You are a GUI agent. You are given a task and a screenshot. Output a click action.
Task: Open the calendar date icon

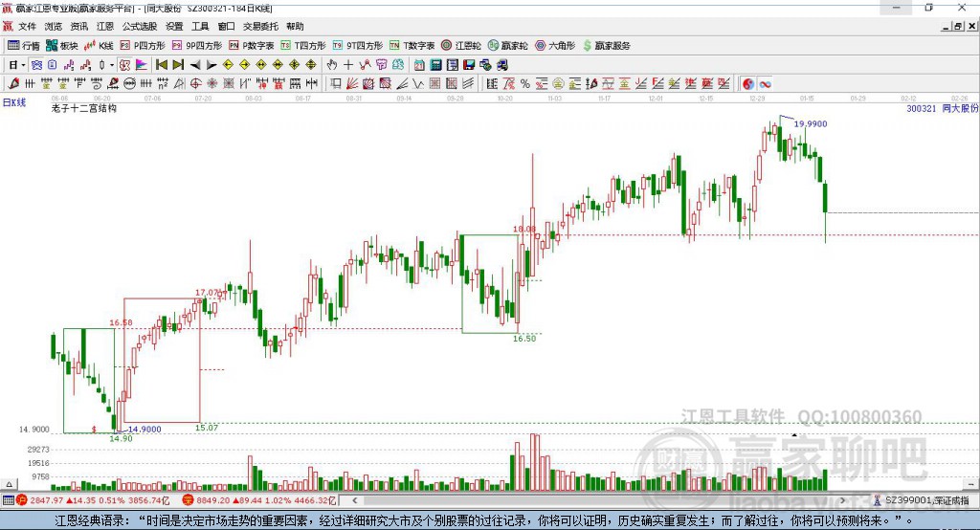point(419,65)
